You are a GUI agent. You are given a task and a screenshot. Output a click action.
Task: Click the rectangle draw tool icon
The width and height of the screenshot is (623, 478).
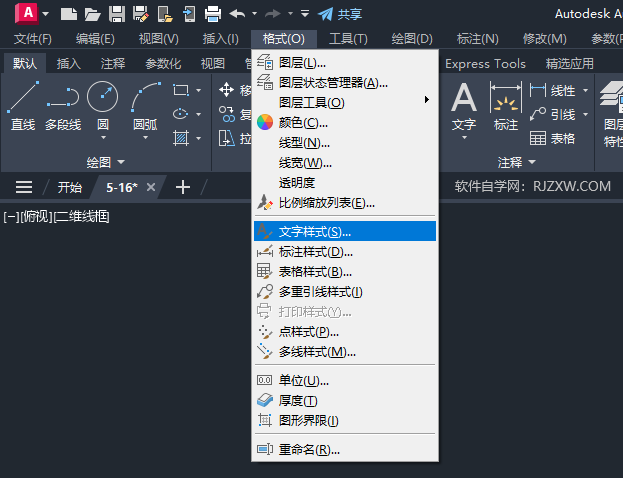(x=181, y=90)
